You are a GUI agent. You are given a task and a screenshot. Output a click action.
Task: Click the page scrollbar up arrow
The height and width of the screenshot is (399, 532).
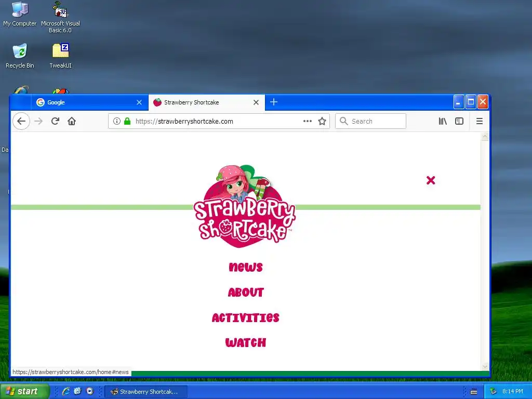(x=485, y=137)
